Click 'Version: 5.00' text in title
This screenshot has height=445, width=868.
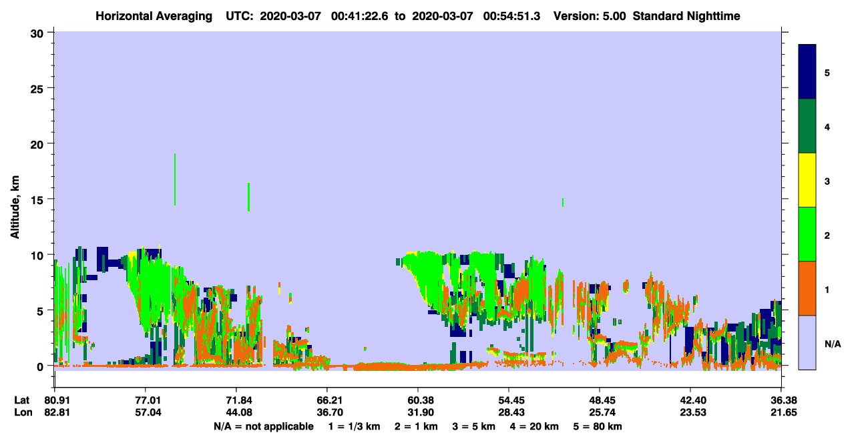(590, 15)
